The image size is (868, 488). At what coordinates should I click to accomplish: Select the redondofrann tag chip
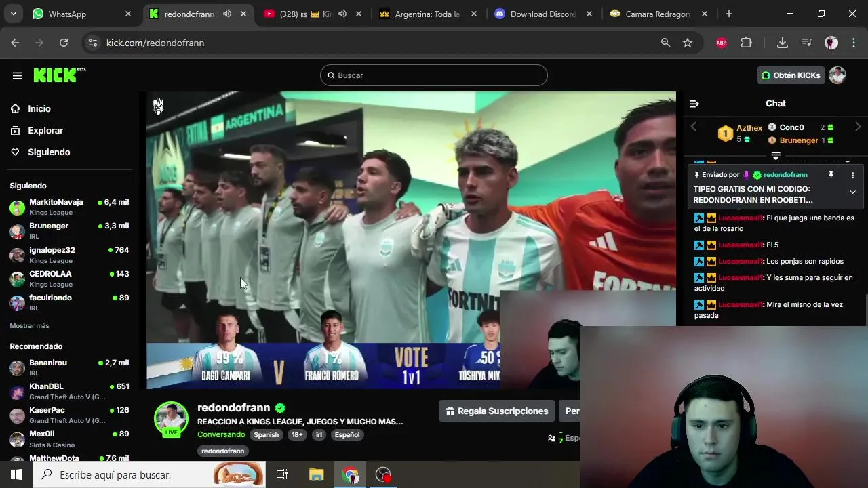pos(222,451)
